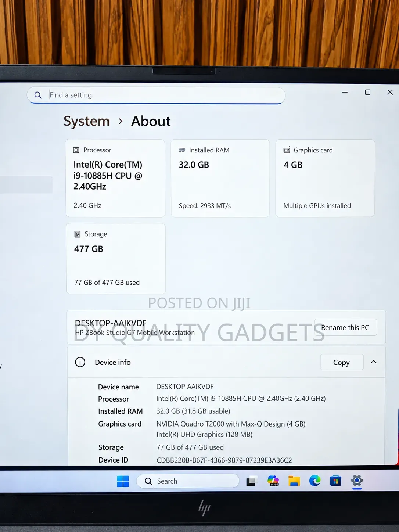The height and width of the screenshot is (532, 399).
Task: Click HP ZBook Studio G7 model text
Action: click(x=135, y=332)
